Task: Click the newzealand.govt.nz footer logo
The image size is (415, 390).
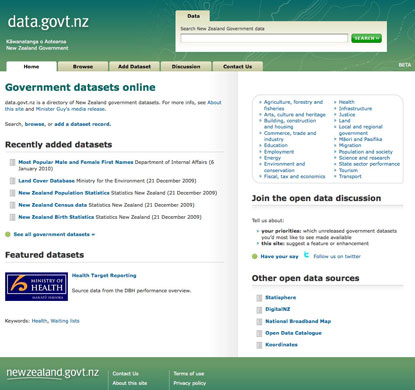Action: [53, 373]
